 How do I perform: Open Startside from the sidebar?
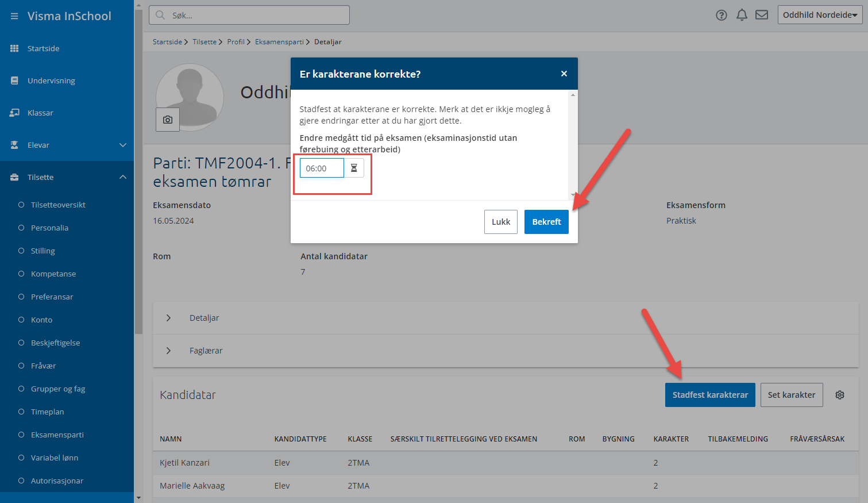coord(43,48)
